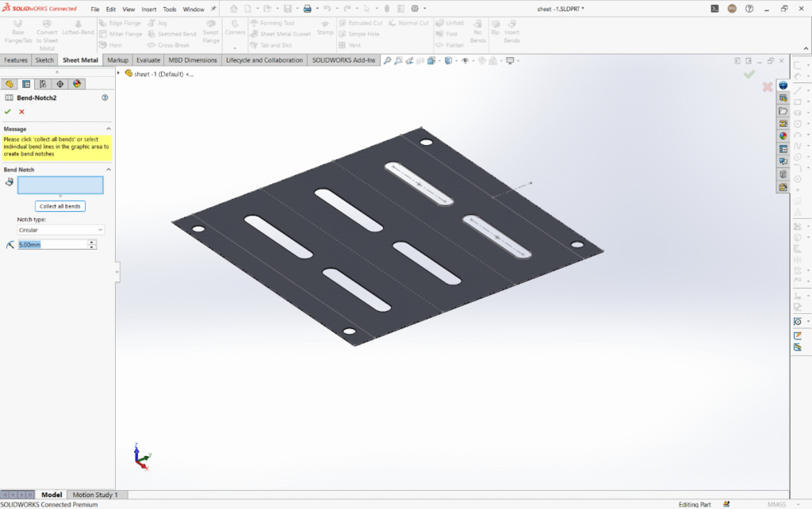Open SOLIDWORKS Resources task pane tab
This screenshot has height=509, width=812.
coord(783,85)
